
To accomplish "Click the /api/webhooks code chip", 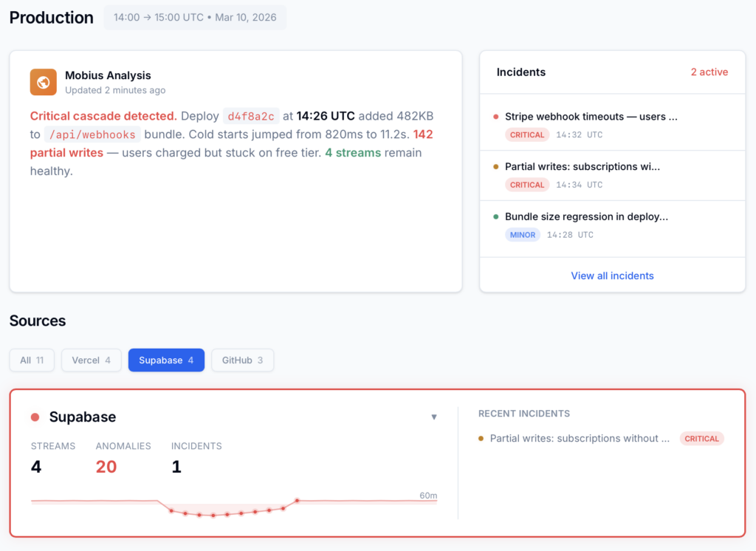I will tap(92, 134).
